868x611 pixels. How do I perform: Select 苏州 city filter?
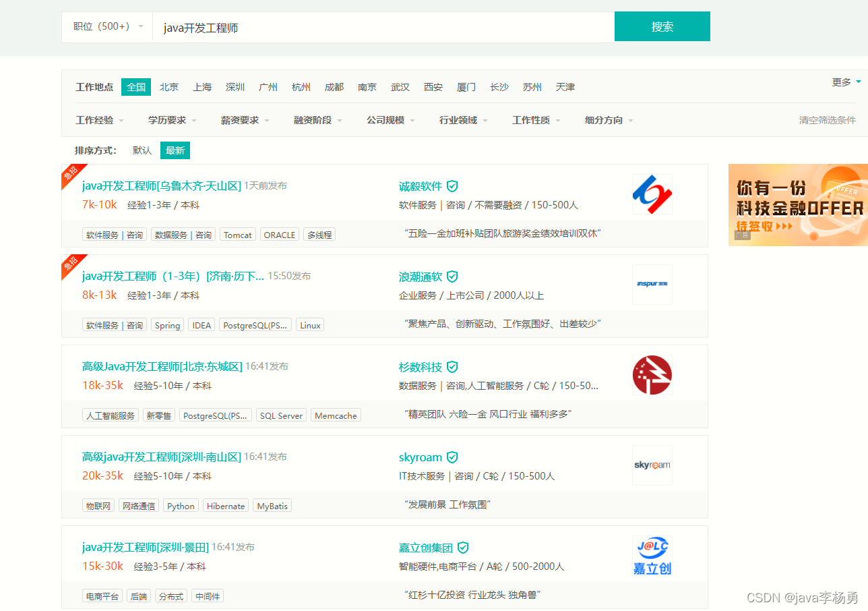point(532,87)
